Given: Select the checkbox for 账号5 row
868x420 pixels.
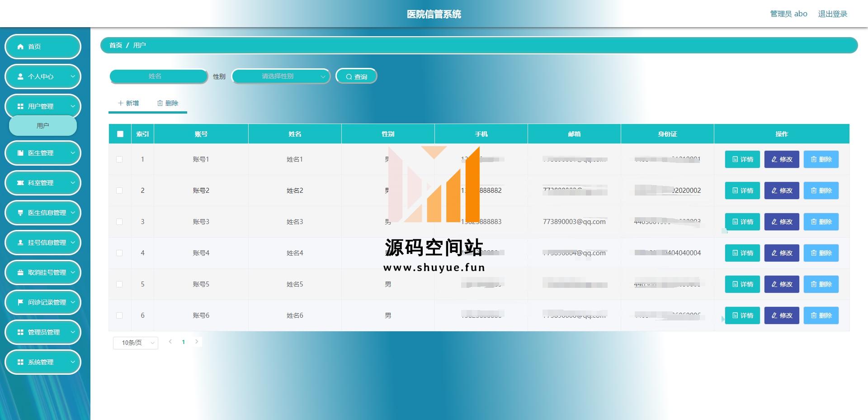Looking at the screenshot, I should click(119, 284).
